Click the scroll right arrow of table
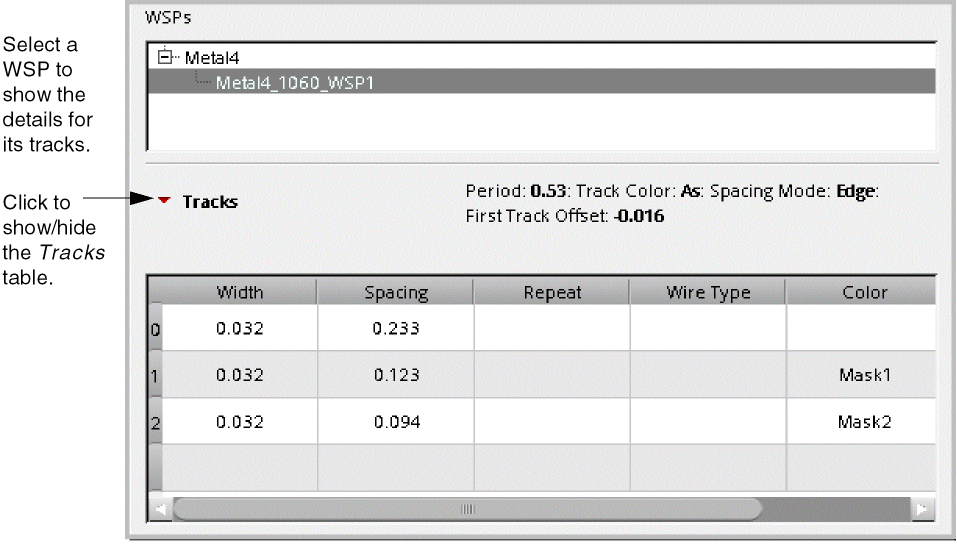 pos(923,509)
